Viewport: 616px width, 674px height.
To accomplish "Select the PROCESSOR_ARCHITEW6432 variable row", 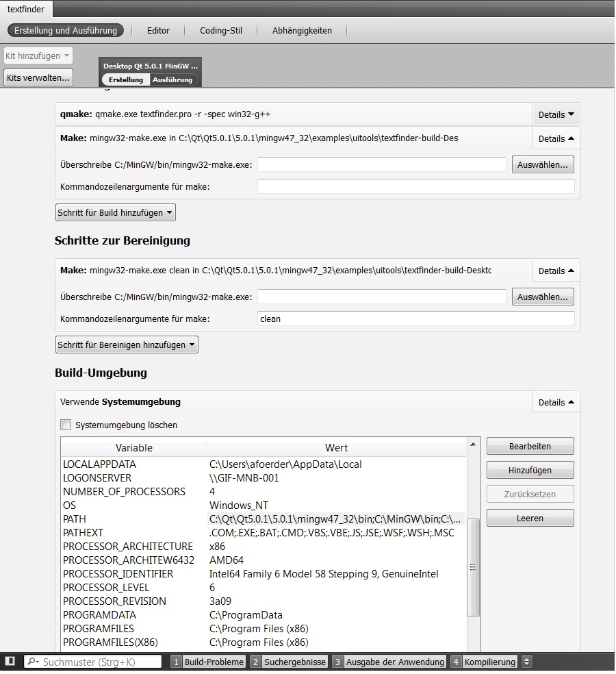I will 263,560.
